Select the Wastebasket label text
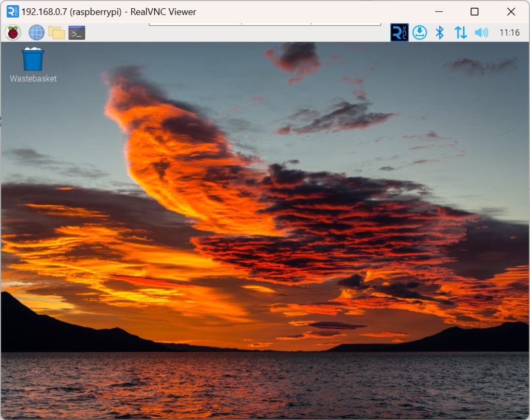The image size is (530, 420). [33, 78]
